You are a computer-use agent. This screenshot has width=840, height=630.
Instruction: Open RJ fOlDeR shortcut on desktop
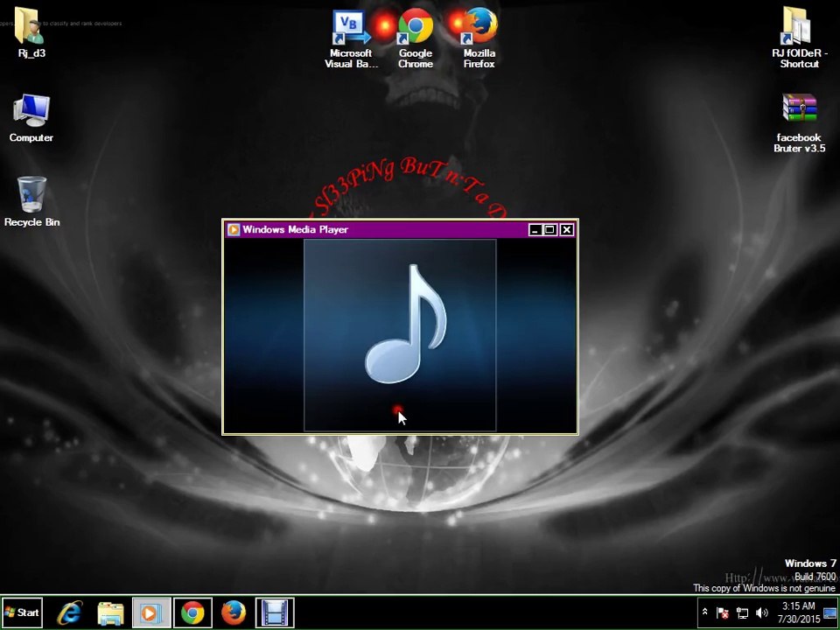click(x=799, y=38)
